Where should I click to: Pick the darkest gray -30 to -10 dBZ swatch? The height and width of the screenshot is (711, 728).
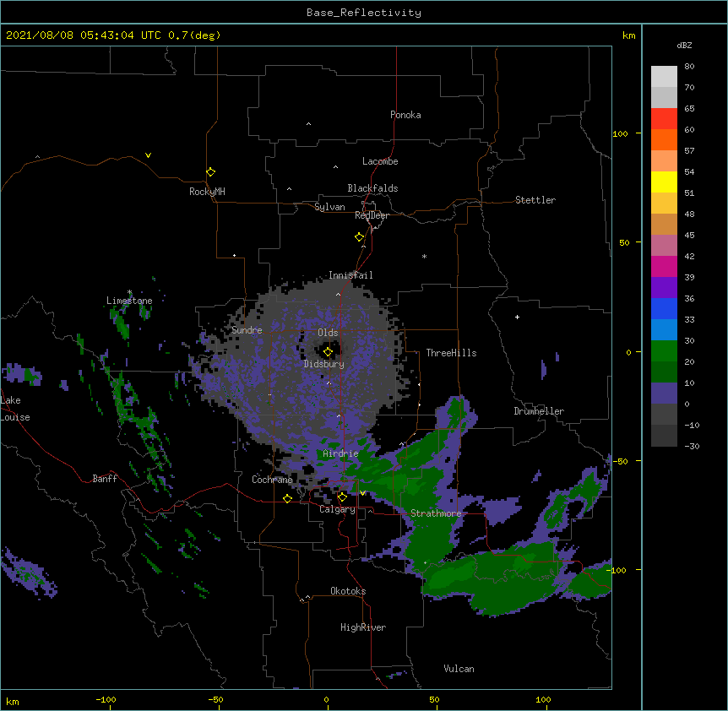coord(664,436)
